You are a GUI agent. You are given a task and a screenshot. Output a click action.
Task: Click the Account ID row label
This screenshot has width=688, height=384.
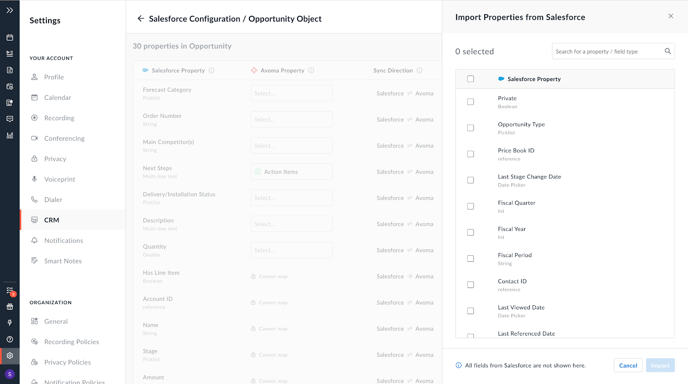point(158,299)
